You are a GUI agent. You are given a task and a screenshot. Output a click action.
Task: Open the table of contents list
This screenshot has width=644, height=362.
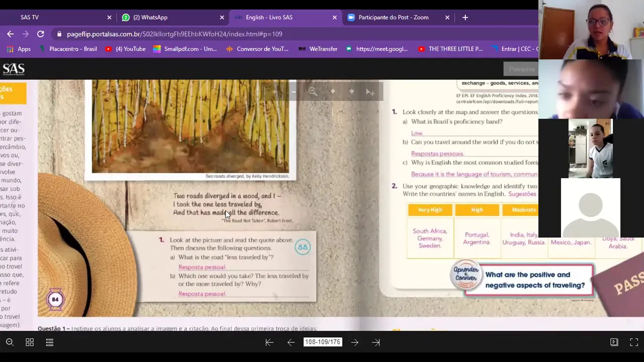tap(50, 342)
